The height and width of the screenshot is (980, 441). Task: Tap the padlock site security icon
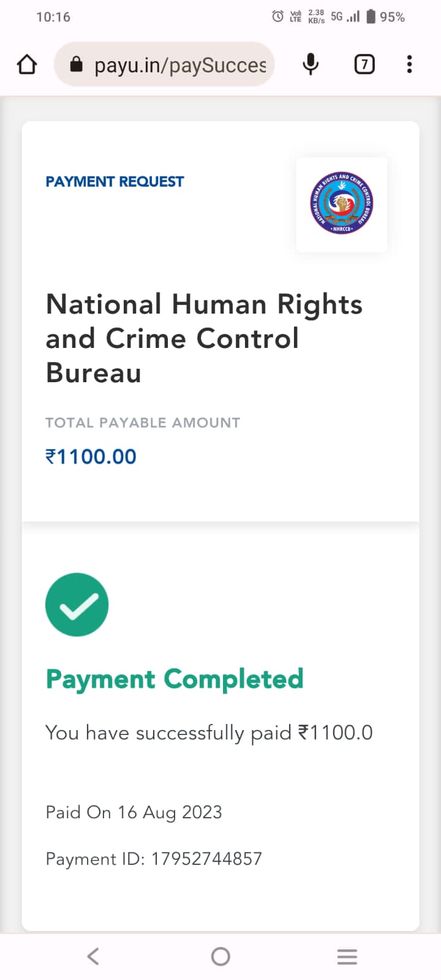(76, 64)
